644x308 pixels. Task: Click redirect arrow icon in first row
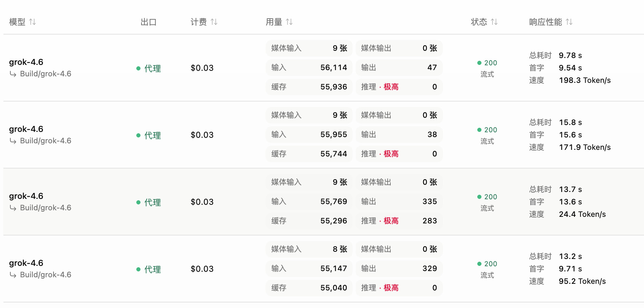point(13,74)
